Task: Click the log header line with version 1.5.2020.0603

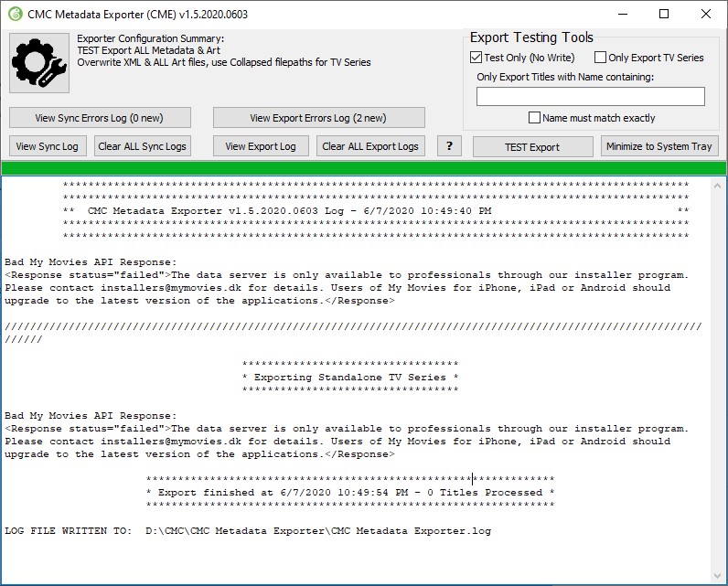Action: (376, 210)
